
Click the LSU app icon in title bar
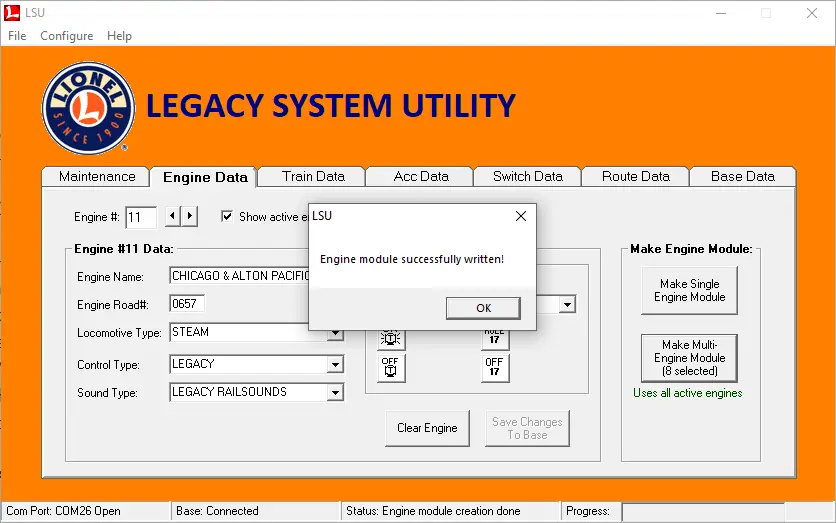(x=12, y=13)
